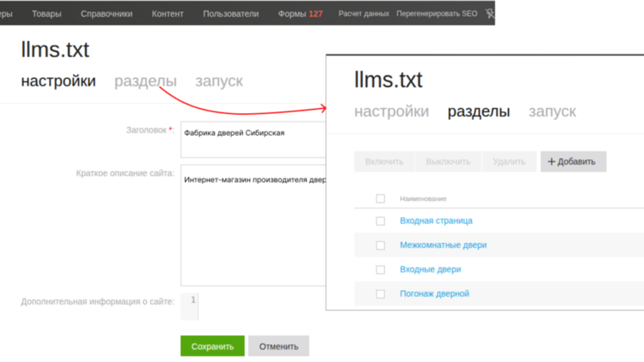Check the Входные двери row checkbox
The width and height of the screenshot is (644, 362).
[x=381, y=269]
